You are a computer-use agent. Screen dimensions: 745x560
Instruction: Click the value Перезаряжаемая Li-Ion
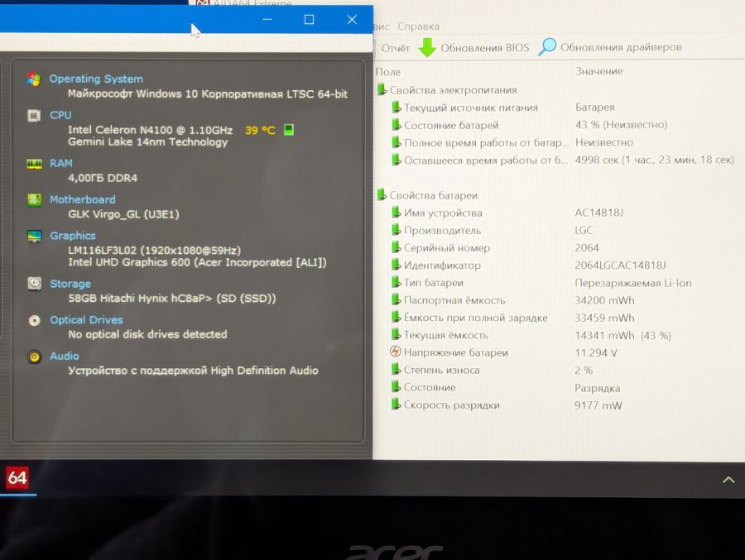tap(633, 283)
